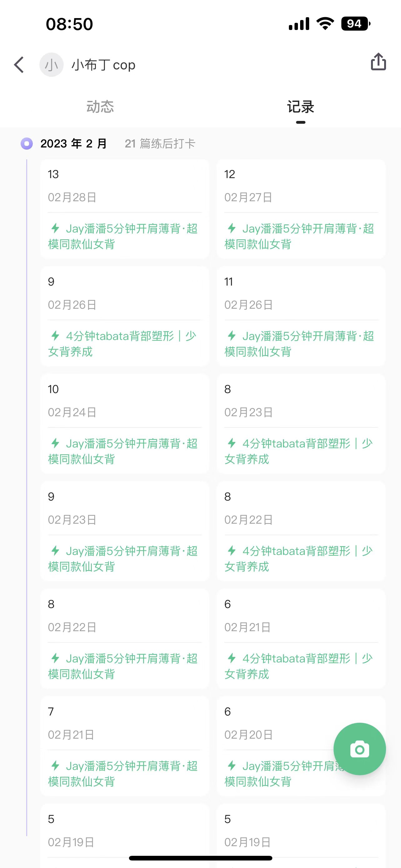The image size is (401, 868).
Task: Tap the share icon at top right
Action: (x=378, y=62)
